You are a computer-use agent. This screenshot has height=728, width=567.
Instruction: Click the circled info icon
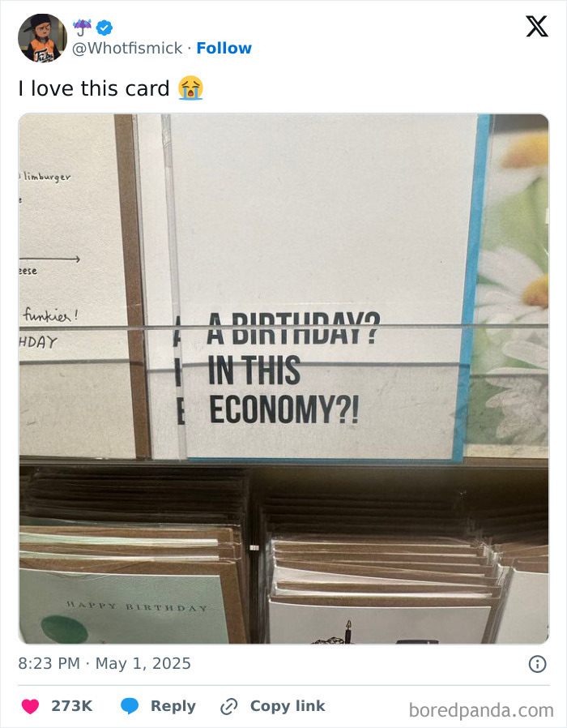pos(536,664)
